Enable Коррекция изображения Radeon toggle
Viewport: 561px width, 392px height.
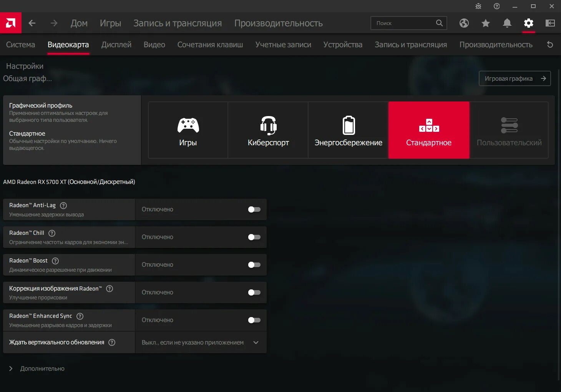coord(254,292)
